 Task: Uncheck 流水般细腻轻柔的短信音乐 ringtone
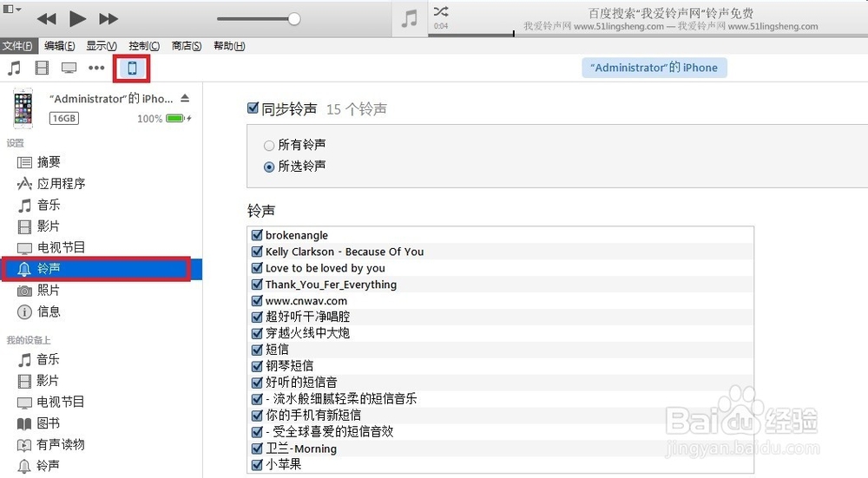pos(257,399)
